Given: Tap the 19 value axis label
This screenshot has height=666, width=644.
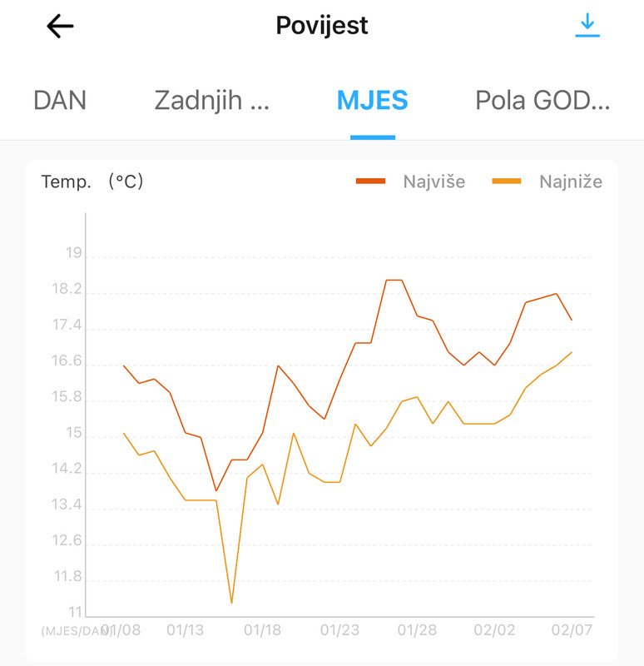Looking at the screenshot, I should (73, 253).
